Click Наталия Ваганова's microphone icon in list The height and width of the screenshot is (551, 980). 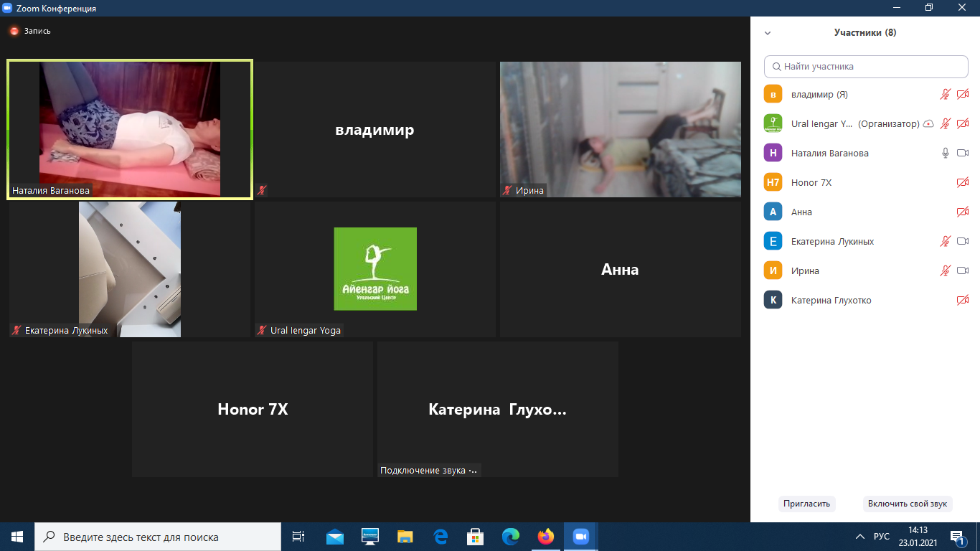[x=946, y=153]
